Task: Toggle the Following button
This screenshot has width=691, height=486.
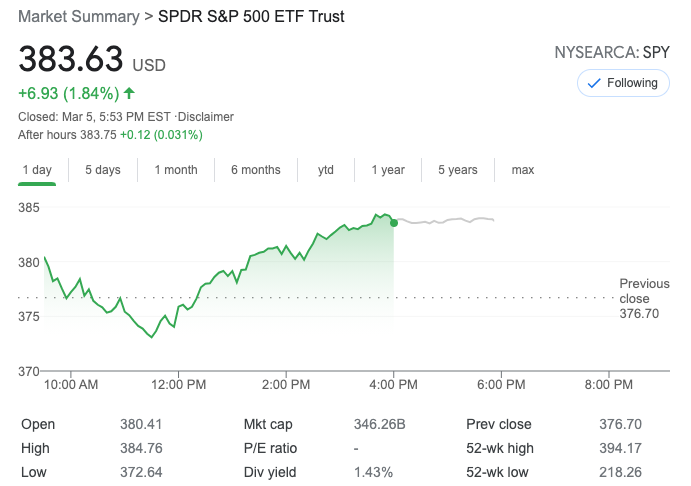Action: click(623, 83)
